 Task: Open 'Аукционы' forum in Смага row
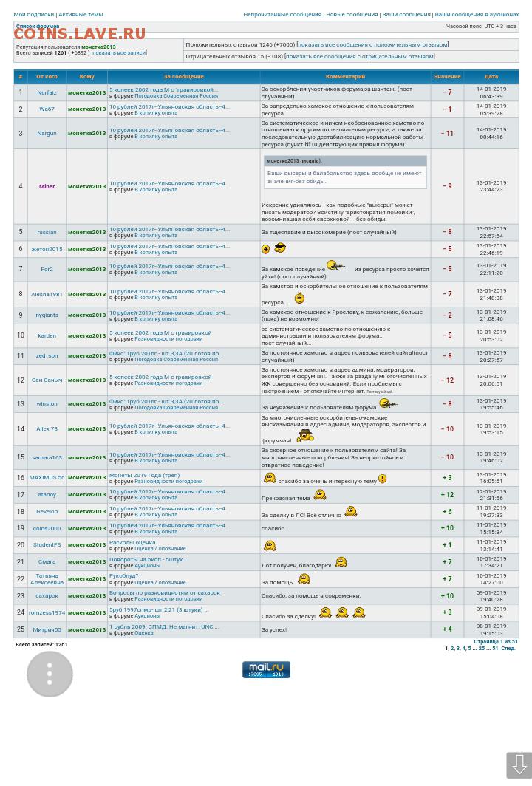tap(147, 565)
